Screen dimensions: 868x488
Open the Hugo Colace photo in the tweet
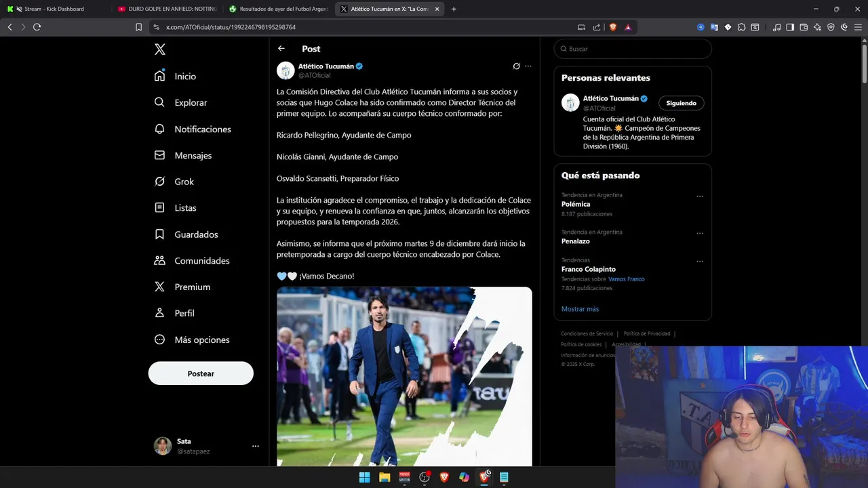(404, 376)
